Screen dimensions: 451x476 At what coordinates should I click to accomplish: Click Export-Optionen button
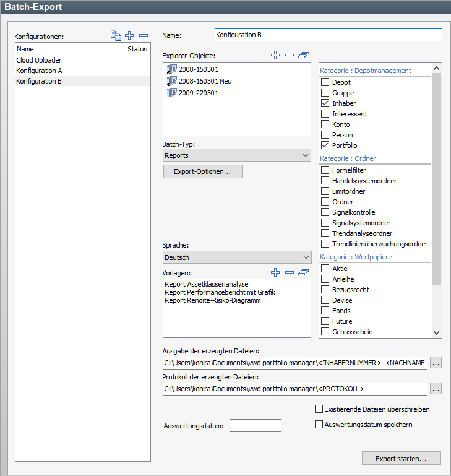point(202,171)
